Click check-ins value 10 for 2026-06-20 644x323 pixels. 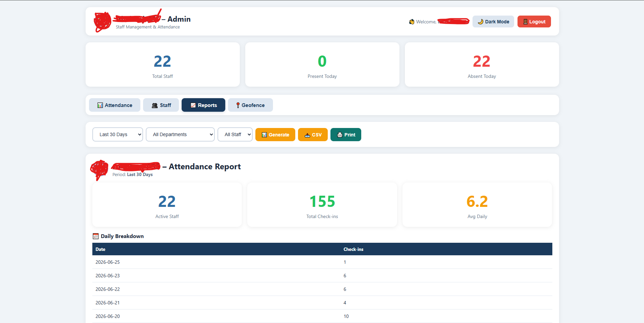346,316
